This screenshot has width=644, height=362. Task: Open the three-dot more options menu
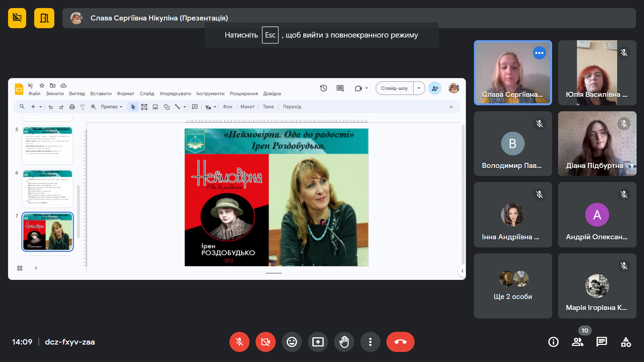tap(370, 342)
